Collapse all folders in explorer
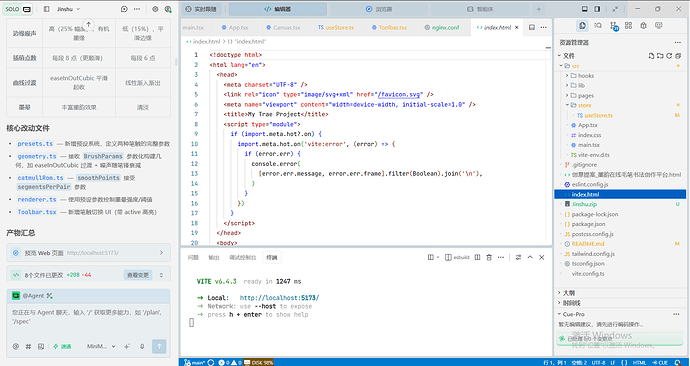The image size is (690, 366). (678, 56)
